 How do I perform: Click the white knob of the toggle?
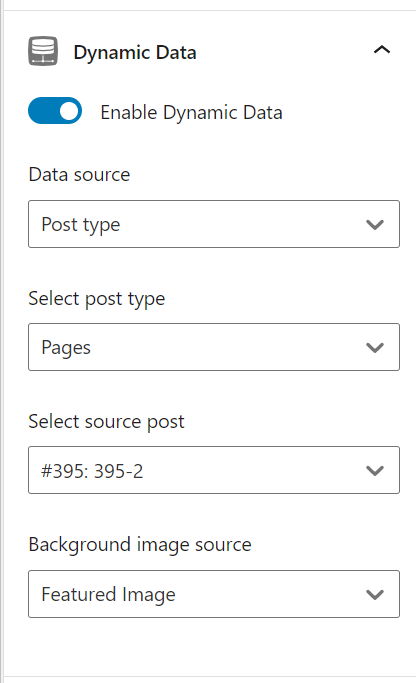click(69, 111)
